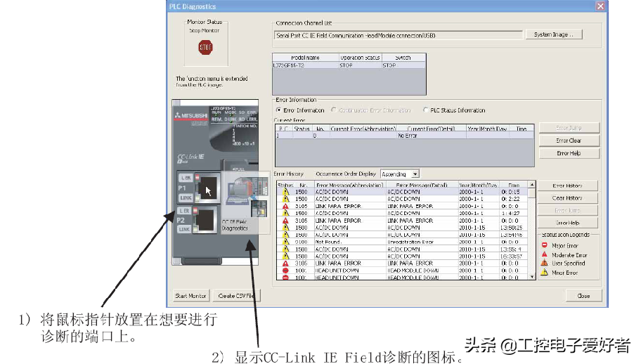Click the red STOP monitor status icon
Screen dimensions: 641x364
coord(205,48)
